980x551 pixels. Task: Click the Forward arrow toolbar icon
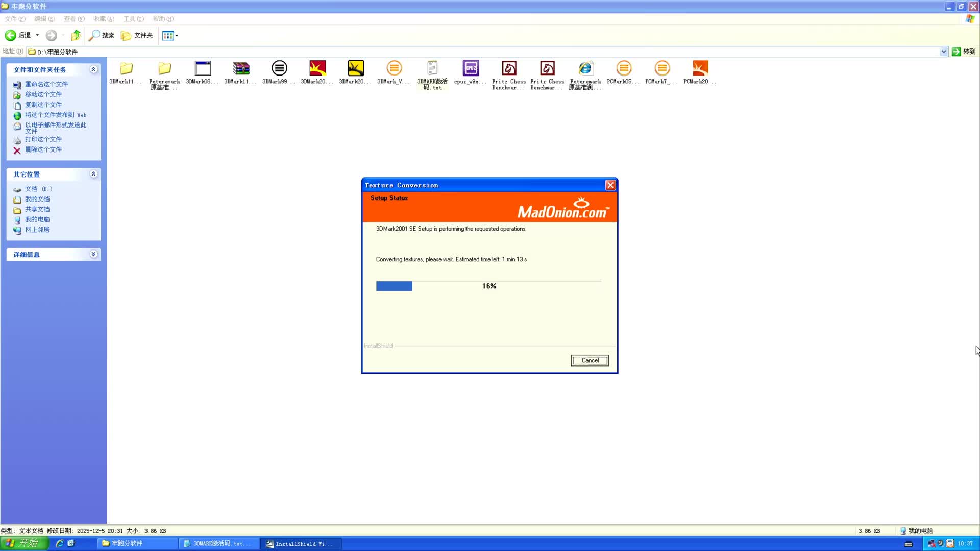point(51,35)
